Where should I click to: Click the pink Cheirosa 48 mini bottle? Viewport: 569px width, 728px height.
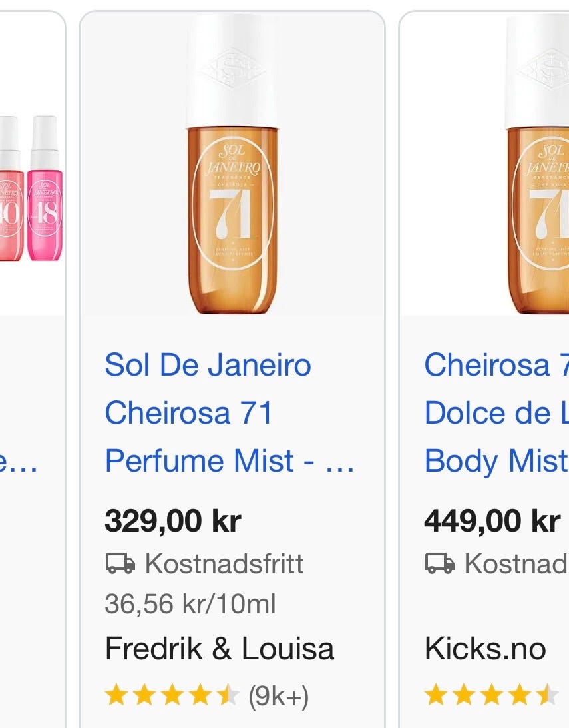pyautogui.click(x=45, y=188)
